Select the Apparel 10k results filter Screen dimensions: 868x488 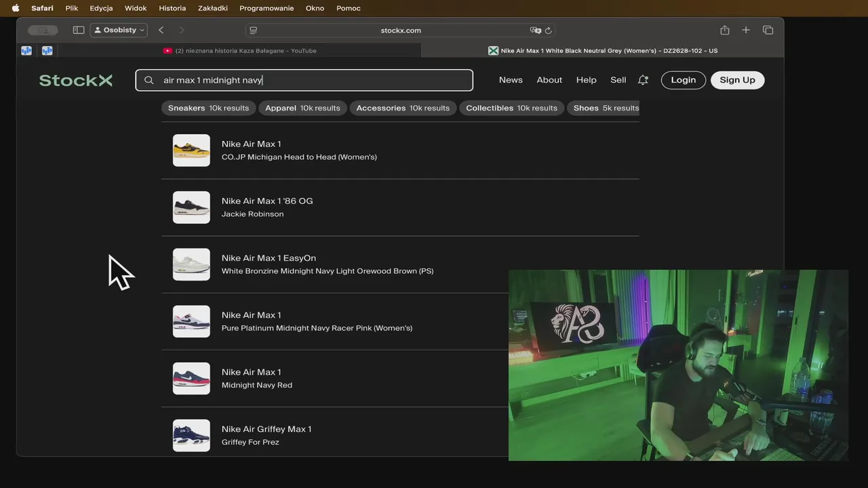click(x=302, y=108)
